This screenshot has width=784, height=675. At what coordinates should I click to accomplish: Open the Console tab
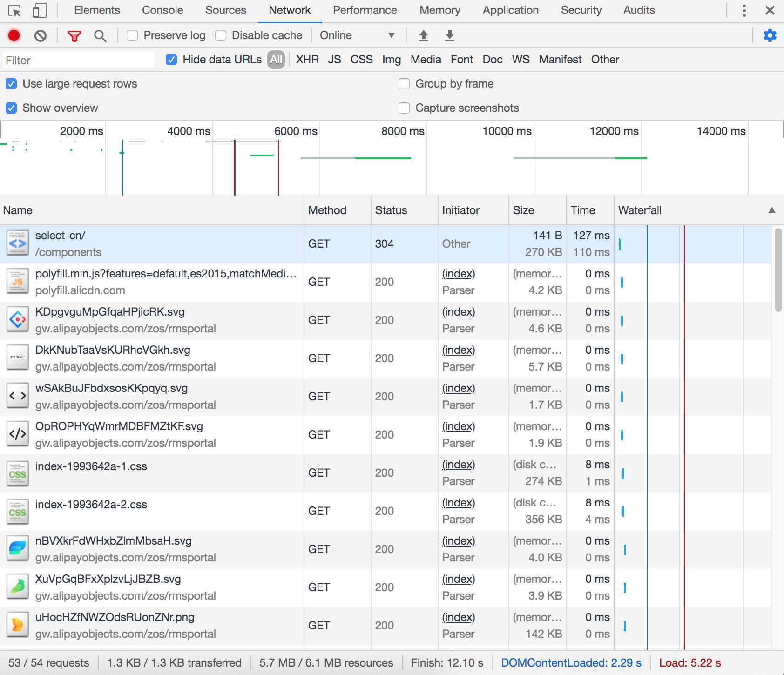tap(162, 10)
